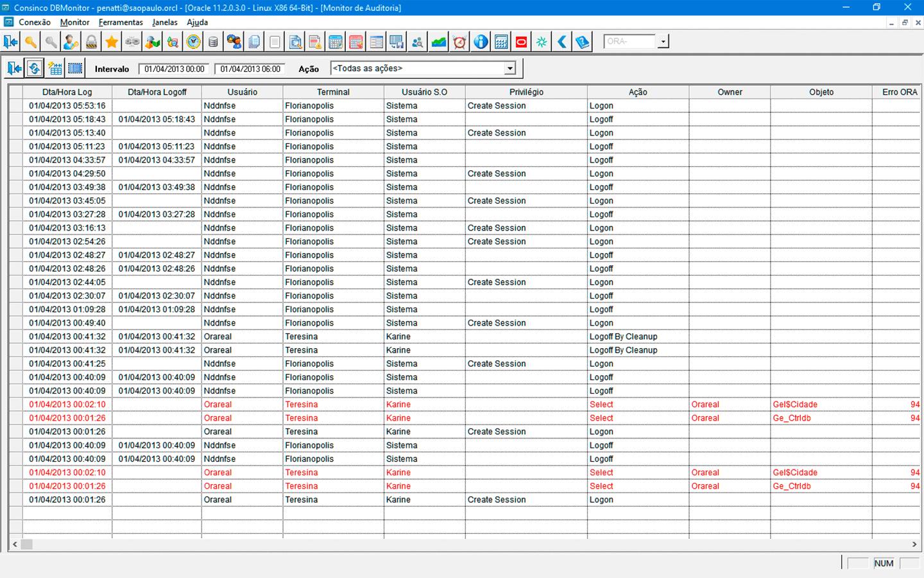Screen dimensions: 924x578
Task: Open the clock icon tool
Action: tap(193, 42)
